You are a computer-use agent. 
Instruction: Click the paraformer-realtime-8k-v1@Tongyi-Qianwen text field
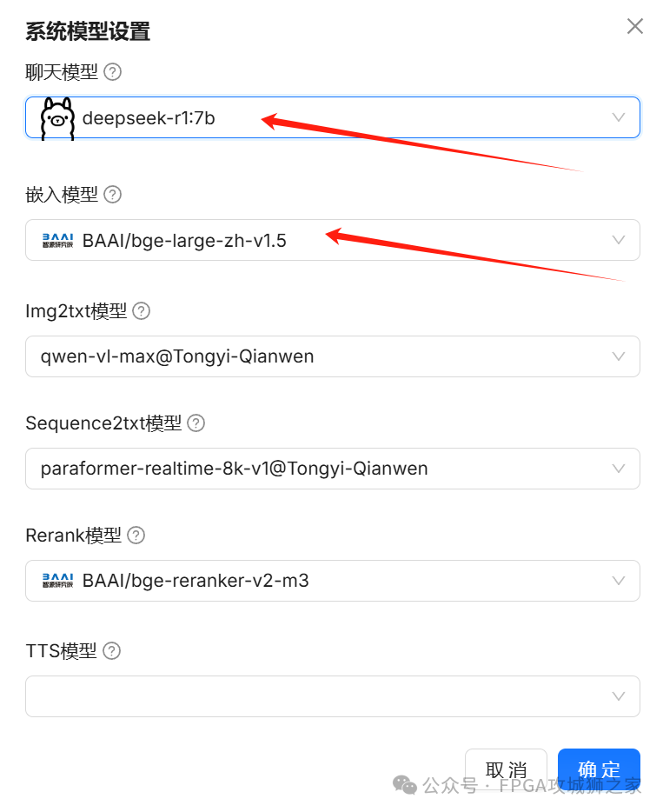pyautogui.click(x=333, y=469)
